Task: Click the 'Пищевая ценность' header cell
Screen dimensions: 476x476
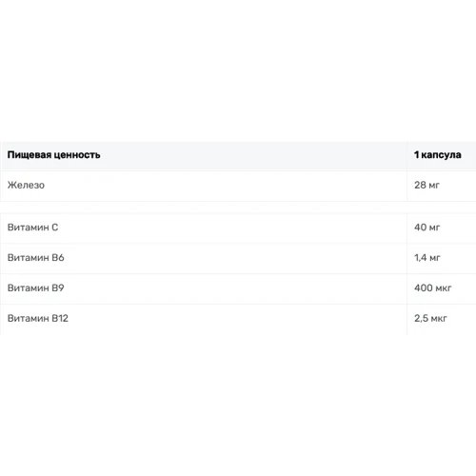Action: (204, 155)
